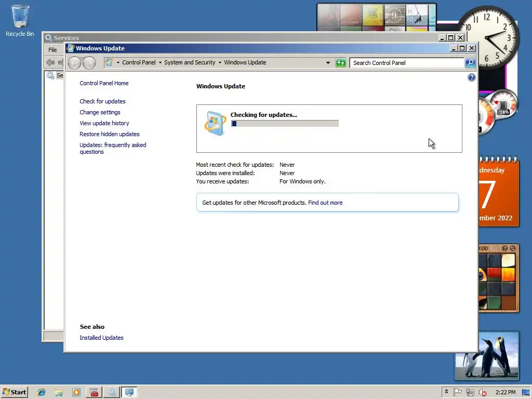Open the blue Help question mark icon
Screen dimensions: 532x399
pos(472,78)
